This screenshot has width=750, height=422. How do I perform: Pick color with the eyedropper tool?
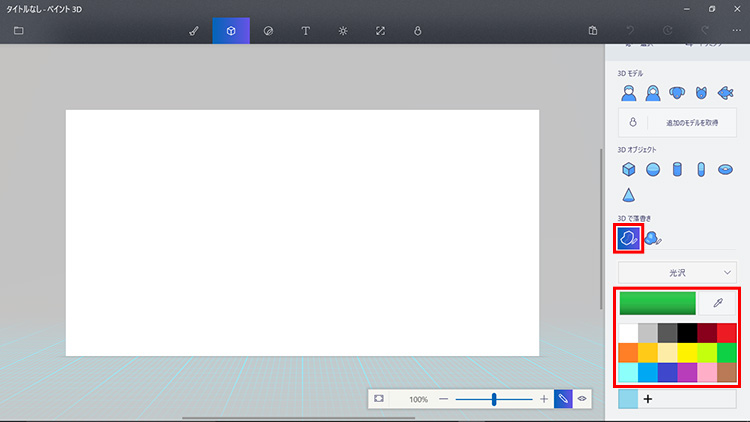pyautogui.click(x=717, y=303)
